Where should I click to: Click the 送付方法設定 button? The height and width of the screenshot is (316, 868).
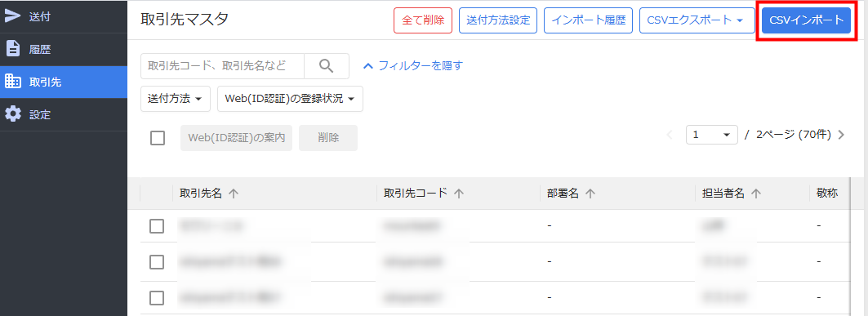click(x=498, y=20)
